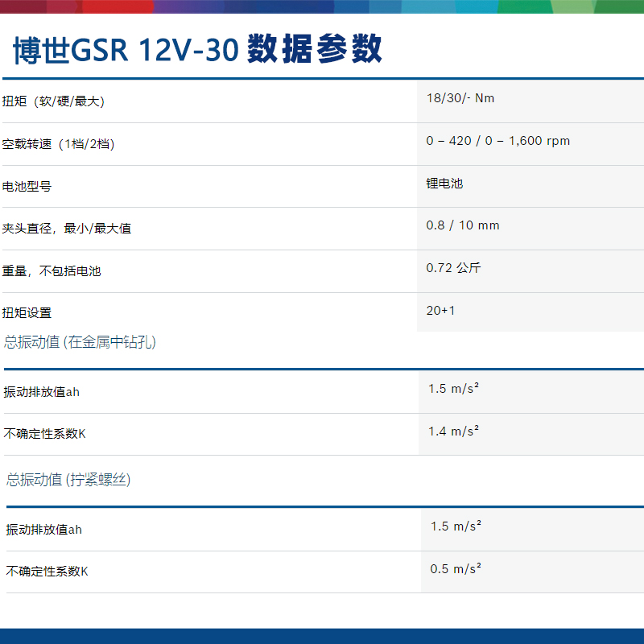Click the value 20+1
The width and height of the screenshot is (644, 644).
[440, 311]
